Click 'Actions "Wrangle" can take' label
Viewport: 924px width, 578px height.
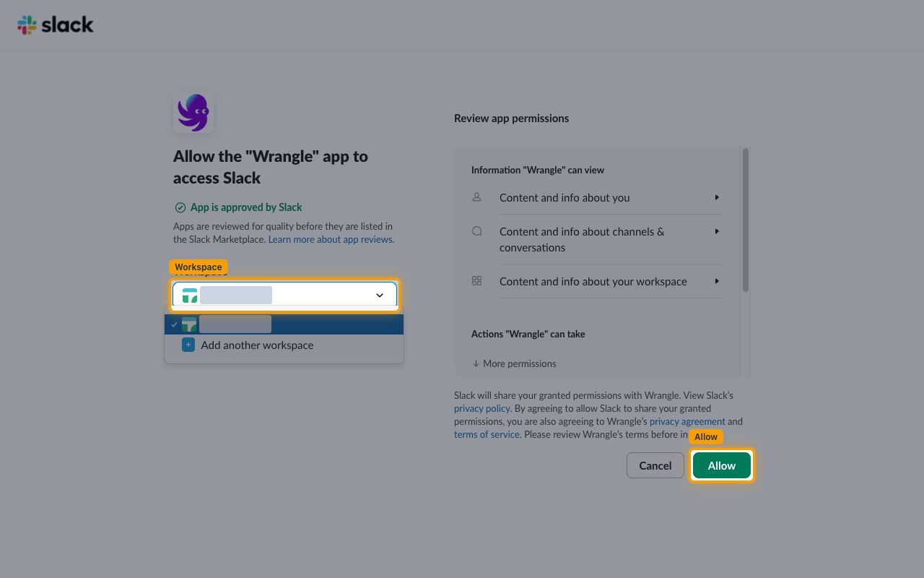(x=528, y=334)
